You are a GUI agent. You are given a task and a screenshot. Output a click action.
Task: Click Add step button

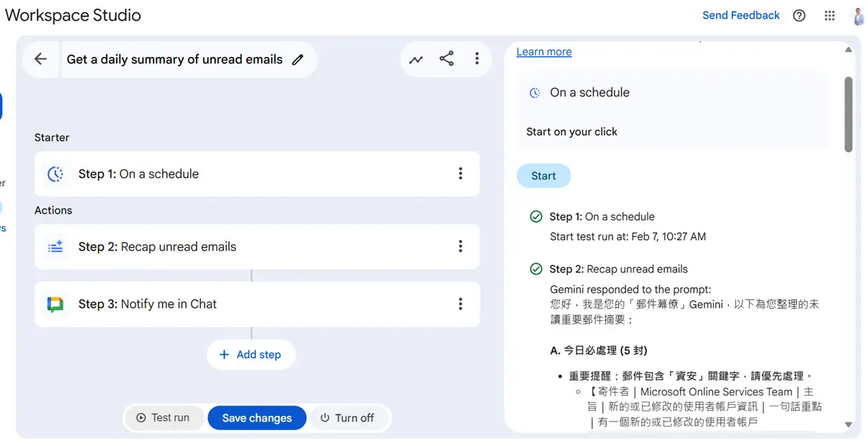point(251,354)
